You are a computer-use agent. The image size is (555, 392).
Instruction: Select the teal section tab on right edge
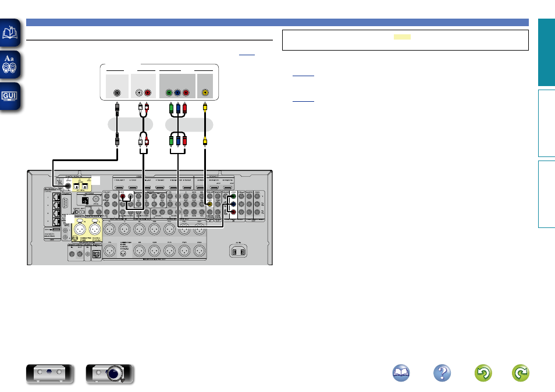547,52
